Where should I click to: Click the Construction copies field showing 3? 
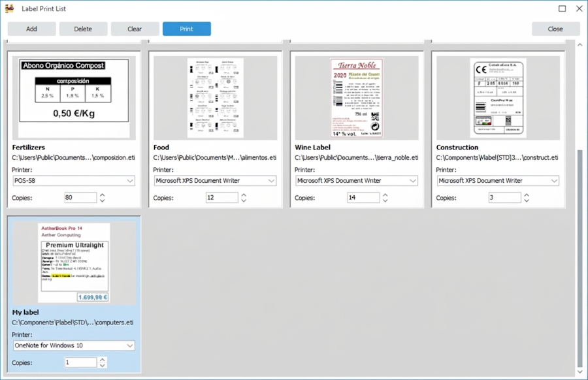[505, 197]
